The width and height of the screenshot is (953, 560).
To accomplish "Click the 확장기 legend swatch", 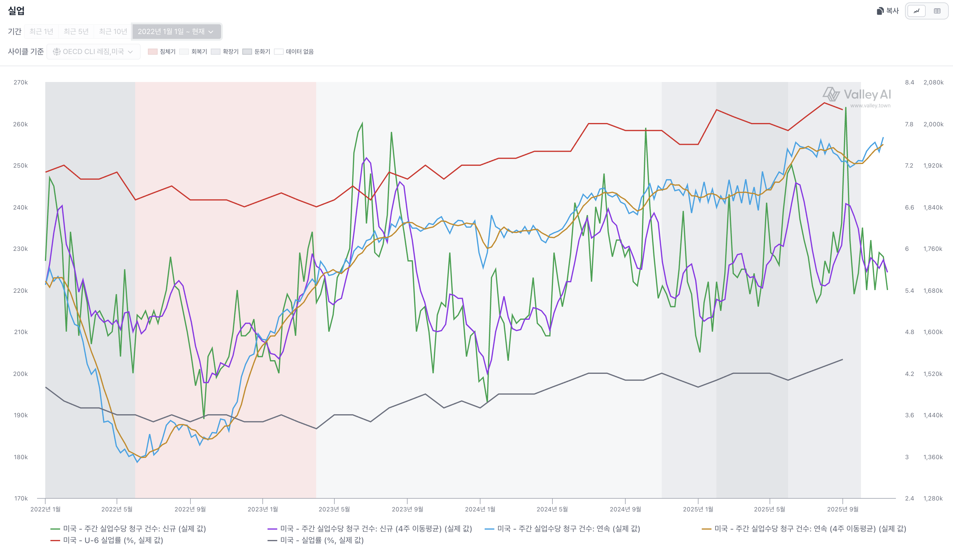I will pyautogui.click(x=216, y=52).
